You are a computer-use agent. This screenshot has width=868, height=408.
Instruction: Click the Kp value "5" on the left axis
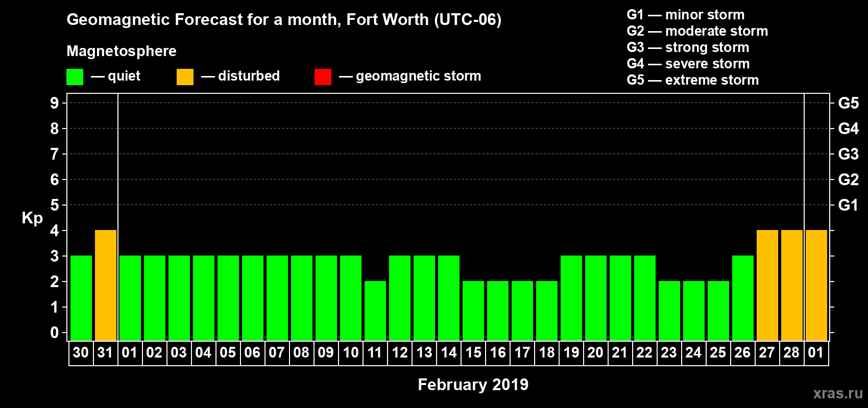click(55, 205)
